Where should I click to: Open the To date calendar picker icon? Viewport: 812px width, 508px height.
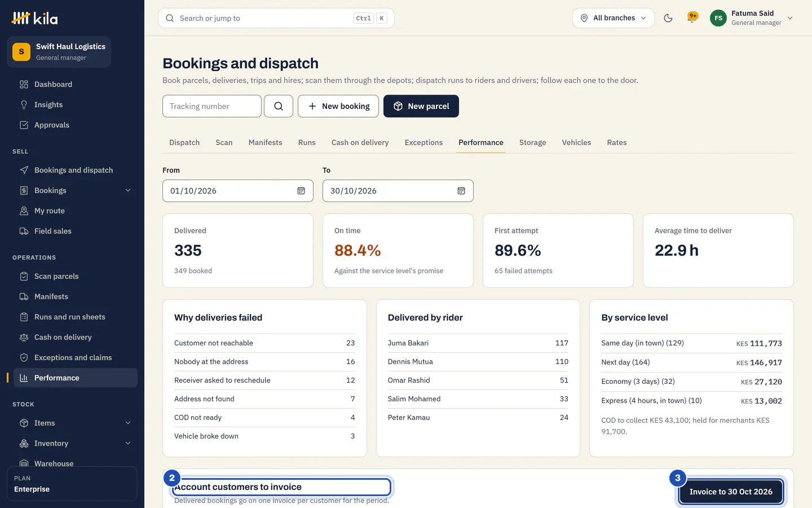click(461, 191)
